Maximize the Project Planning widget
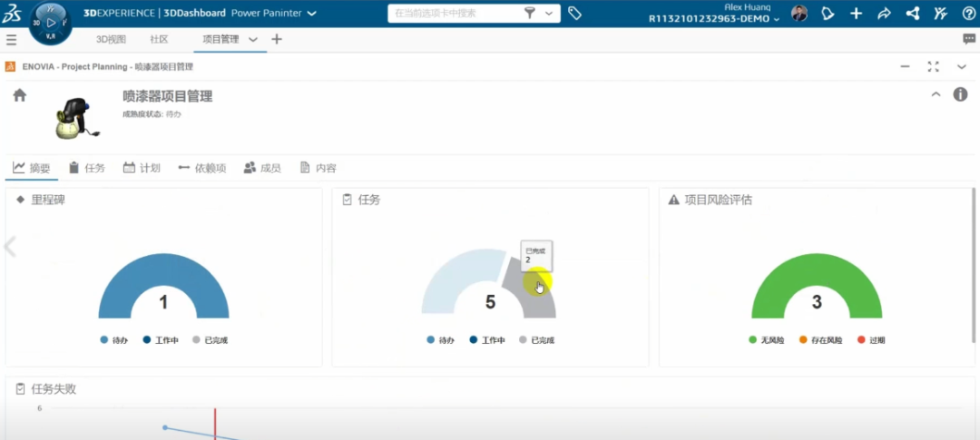This screenshot has width=980, height=440. 933,66
